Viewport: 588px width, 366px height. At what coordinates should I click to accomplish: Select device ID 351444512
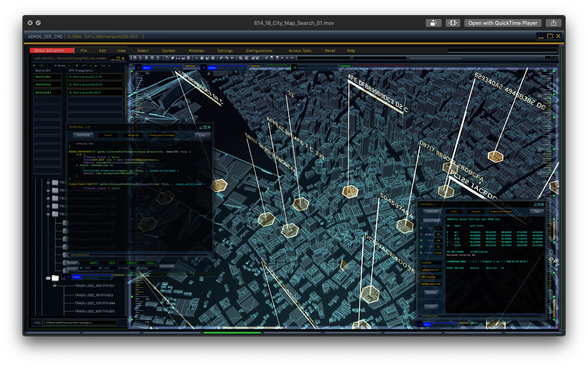pyautogui.click(x=48, y=85)
